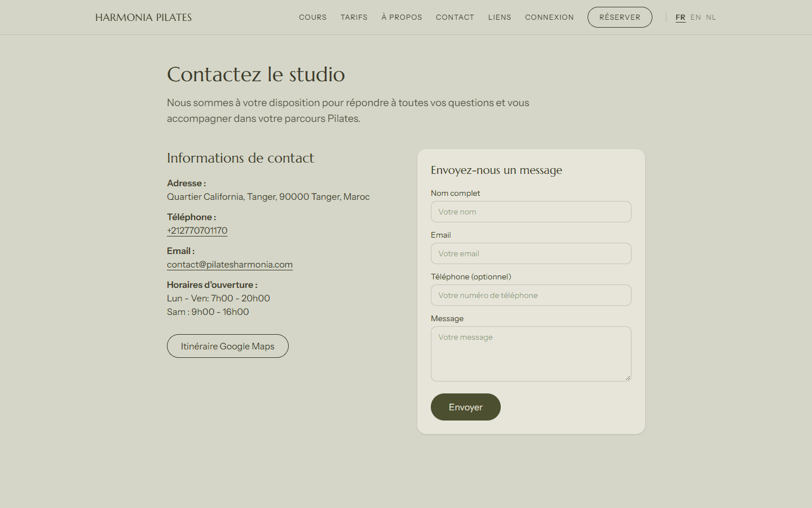The image size is (812, 508).
Task: Focus the Votre email field
Action: click(x=531, y=253)
